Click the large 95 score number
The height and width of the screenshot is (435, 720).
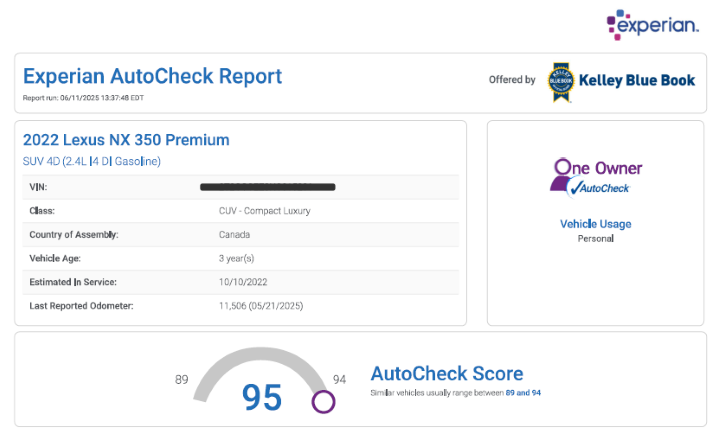[x=262, y=397]
